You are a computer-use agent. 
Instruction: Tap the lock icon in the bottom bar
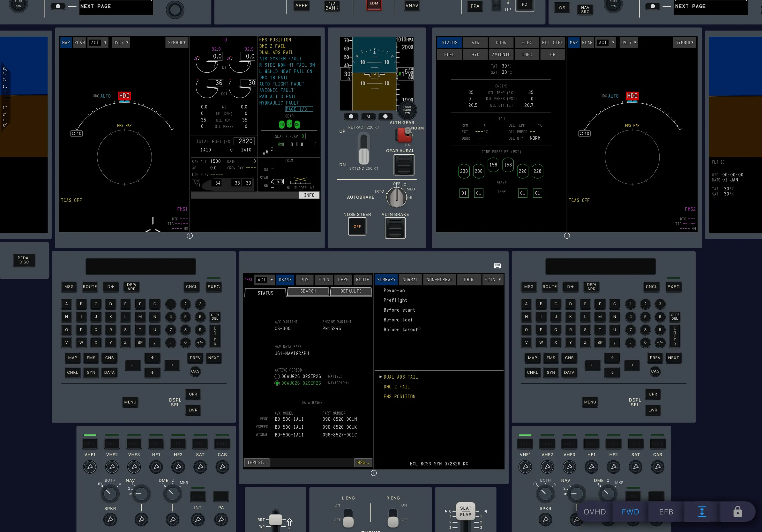737,512
